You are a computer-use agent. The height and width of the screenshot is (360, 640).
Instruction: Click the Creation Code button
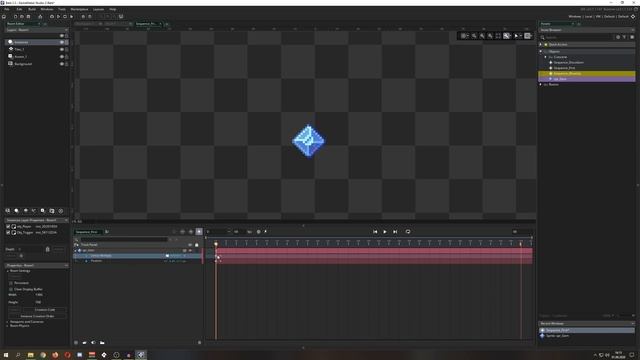(44, 310)
